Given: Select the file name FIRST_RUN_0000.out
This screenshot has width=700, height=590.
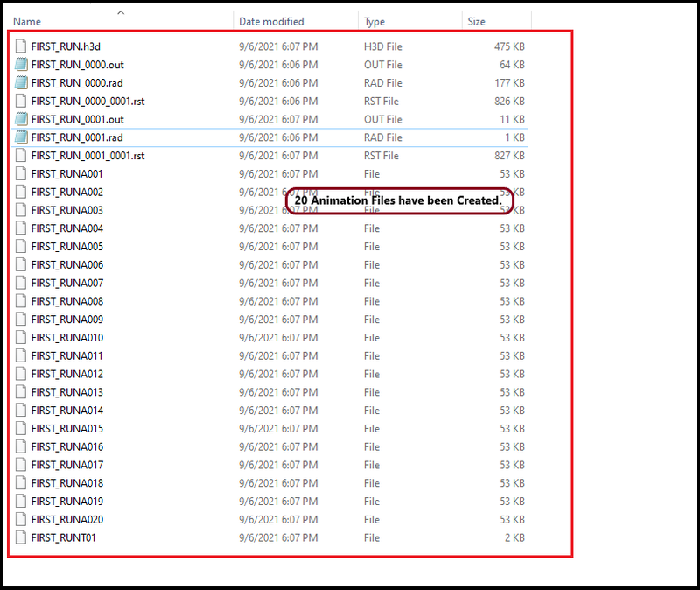Looking at the screenshot, I should point(77,65).
